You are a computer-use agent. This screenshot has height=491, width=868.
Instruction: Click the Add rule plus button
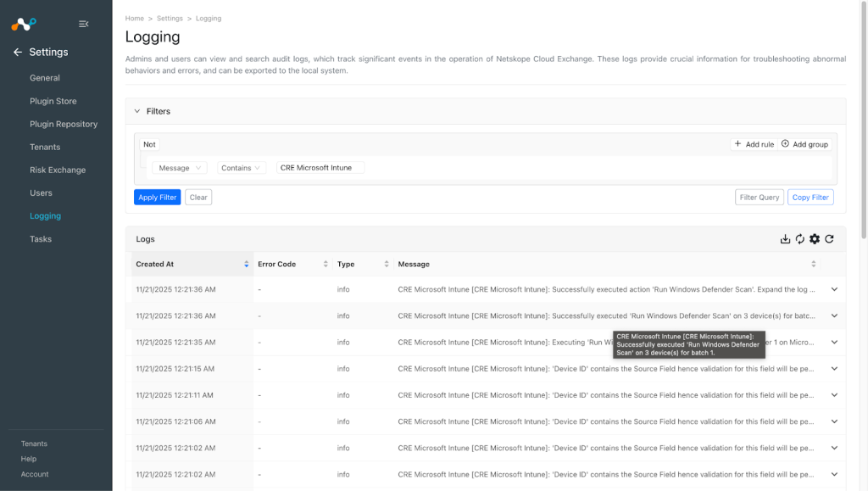(754, 144)
